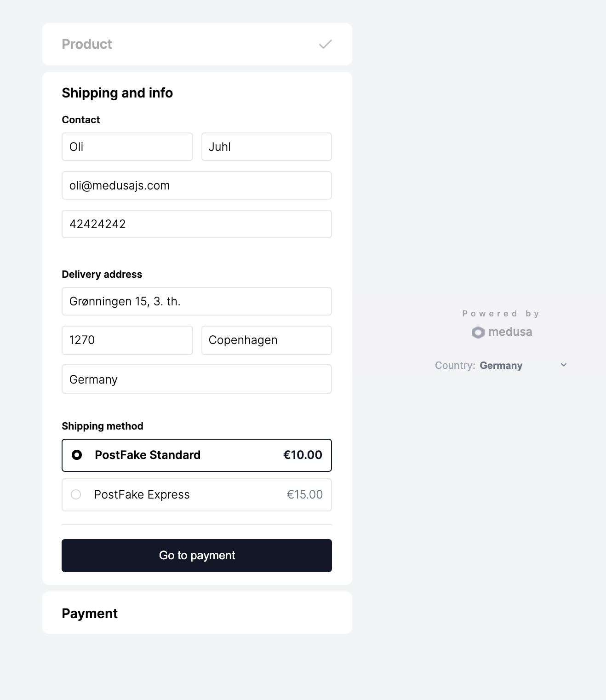606x700 pixels.
Task: Click the street address field Grønningen 15
Action: click(197, 301)
